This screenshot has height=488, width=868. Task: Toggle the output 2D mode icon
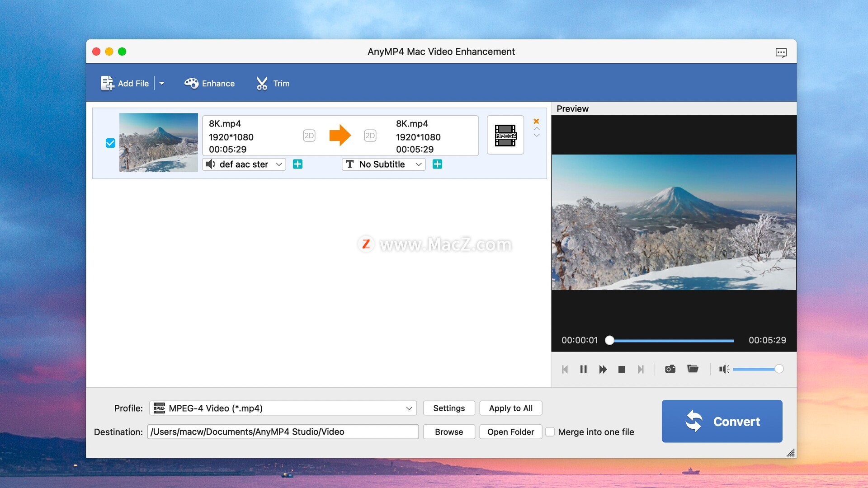370,136
